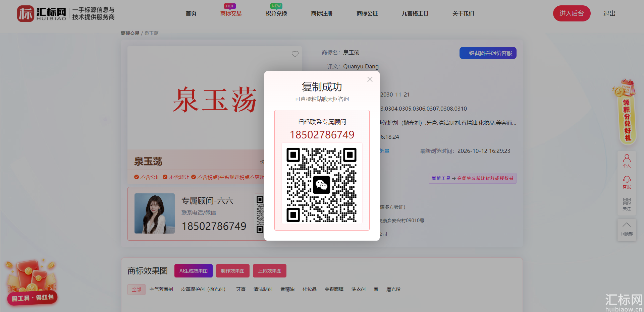Select the 全部 category filter tab
This screenshot has height=312, width=644.
(137, 290)
